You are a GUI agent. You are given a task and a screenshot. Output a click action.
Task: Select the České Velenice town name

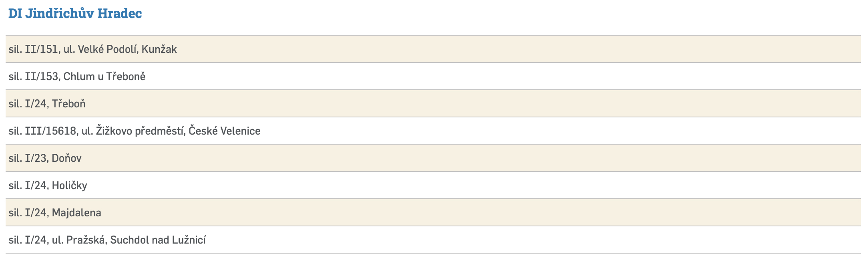click(224, 131)
